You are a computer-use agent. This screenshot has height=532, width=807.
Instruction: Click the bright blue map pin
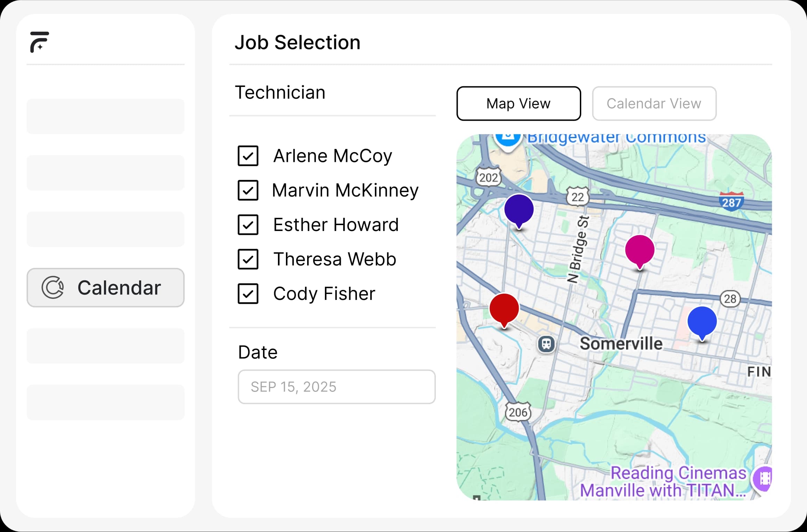point(702,321)
